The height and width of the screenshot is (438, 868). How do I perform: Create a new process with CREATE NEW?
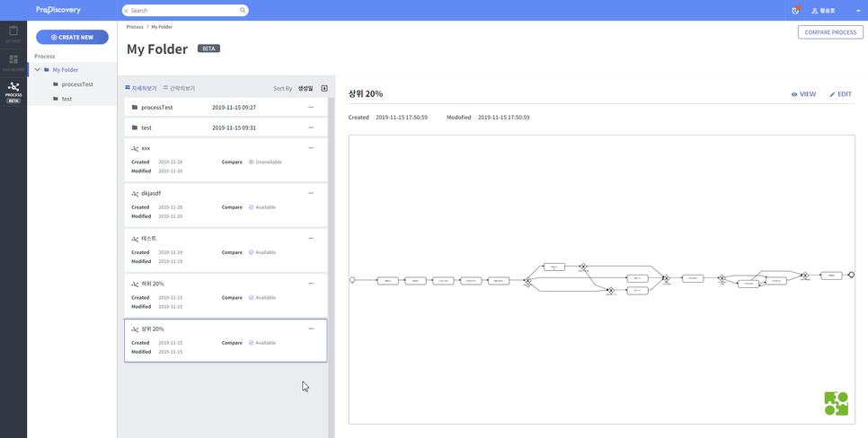coord(72,37)
